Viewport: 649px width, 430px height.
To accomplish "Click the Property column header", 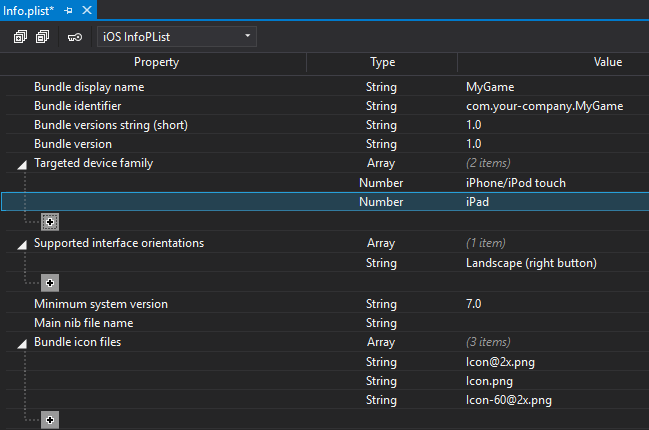I will [x=156, y=62].
